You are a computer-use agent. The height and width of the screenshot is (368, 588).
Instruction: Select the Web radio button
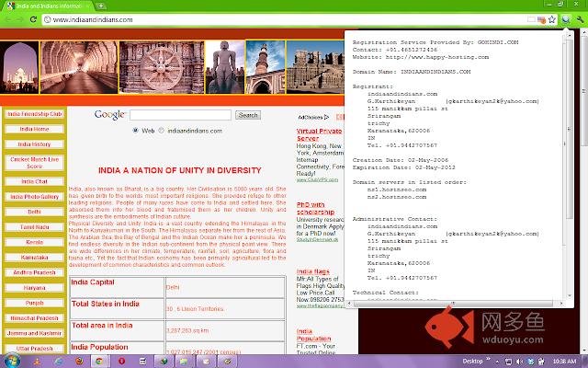tap(135, 131)
